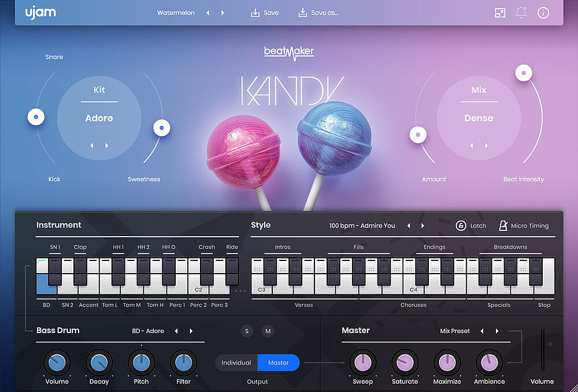Click the Dense mix preset name
Image resolution: width=578 pixels, height=392 pixels.
(479, 118)
